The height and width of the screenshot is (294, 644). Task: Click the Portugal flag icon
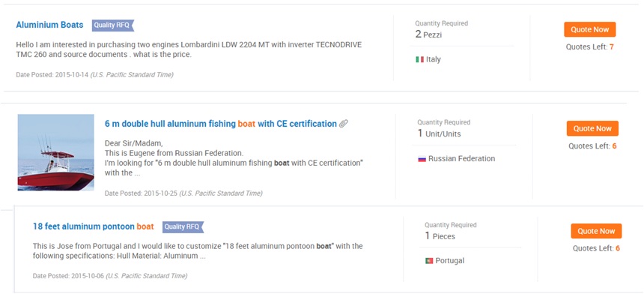coord(429,261)
